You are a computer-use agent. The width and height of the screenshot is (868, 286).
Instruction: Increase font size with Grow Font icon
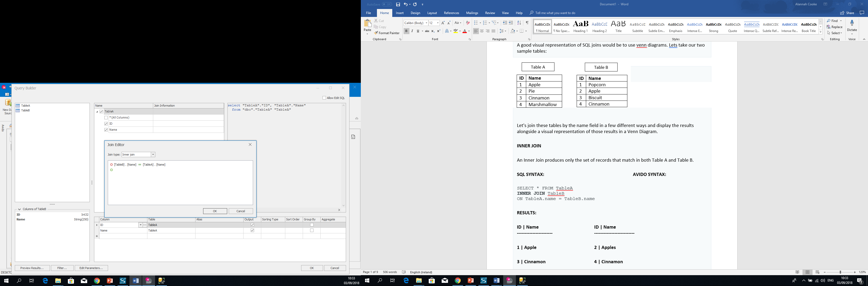pos(443,23)
